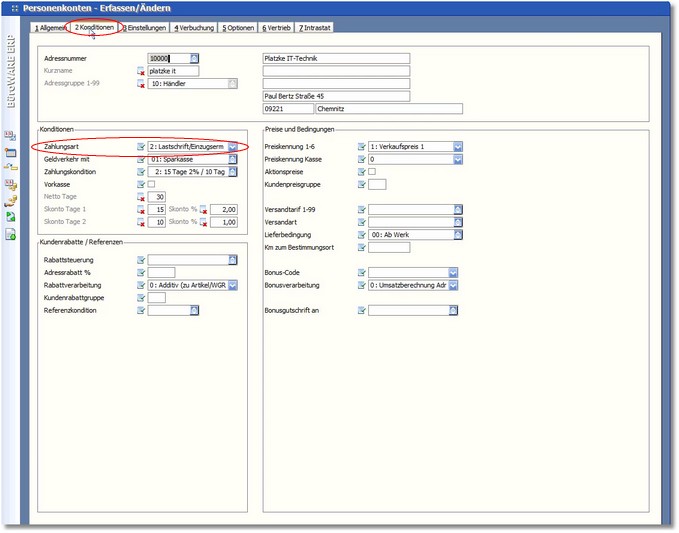Expand the Bonusverarbeitung dropdown
This screenshot has width=679, height=533.
(453, 285)
